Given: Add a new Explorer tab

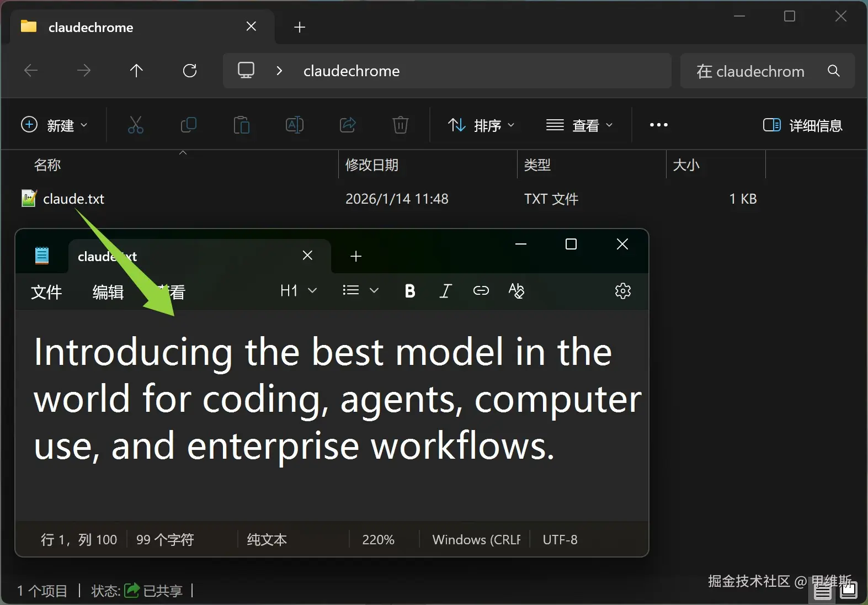Looking at the screenshot, I should pyautogui.click(x=300, y=27).
